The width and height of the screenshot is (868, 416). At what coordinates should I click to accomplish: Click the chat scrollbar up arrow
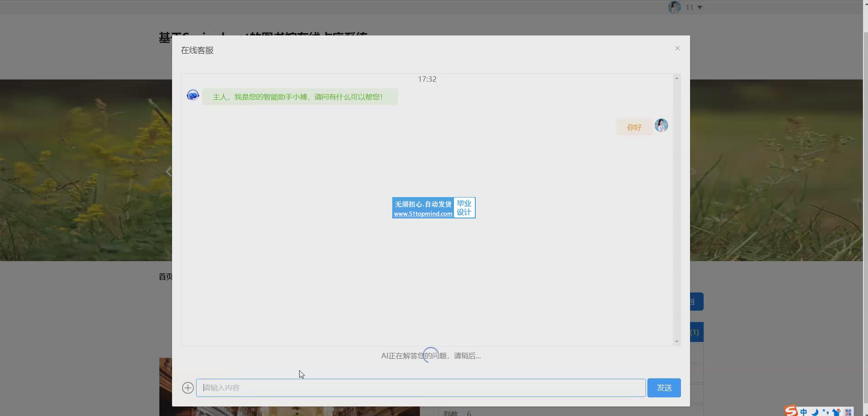click(676, 79)
